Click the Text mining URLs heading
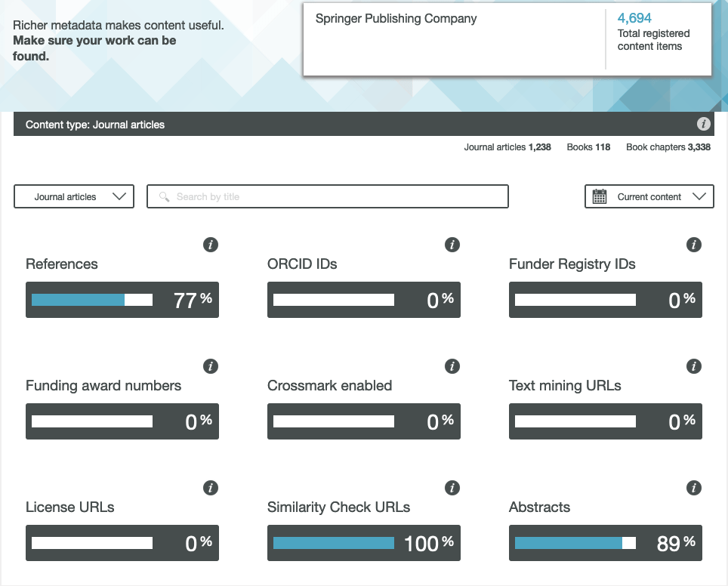Viewport: 728px width, 586px height. click(565, 386)
